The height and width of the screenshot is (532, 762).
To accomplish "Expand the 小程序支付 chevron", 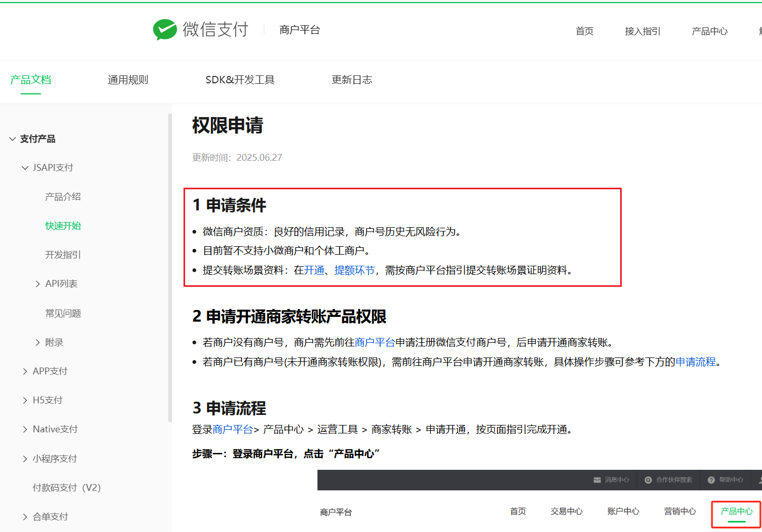I will point(25,459).
